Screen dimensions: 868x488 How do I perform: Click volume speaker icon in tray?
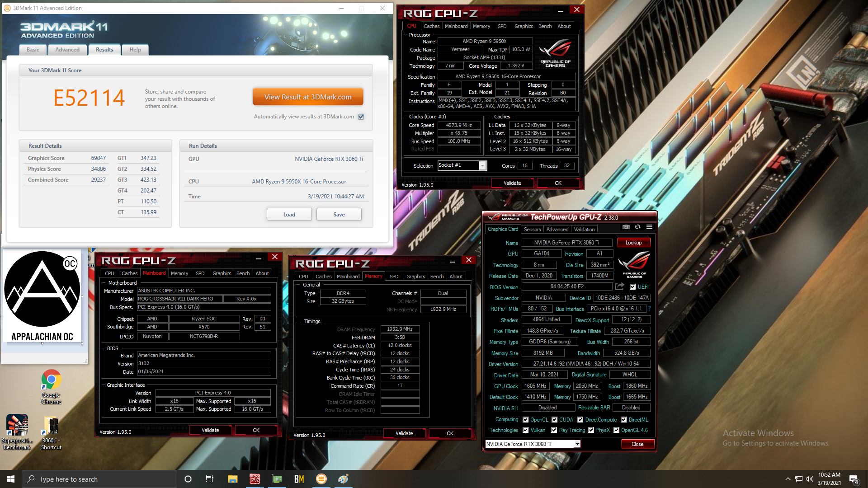809,479
